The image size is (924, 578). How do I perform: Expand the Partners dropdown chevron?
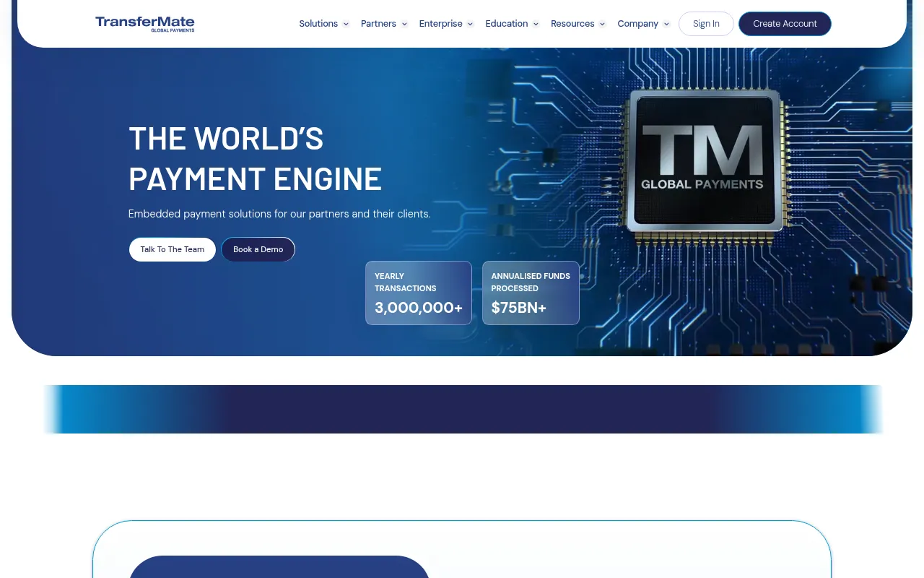[x=404, y=24]
